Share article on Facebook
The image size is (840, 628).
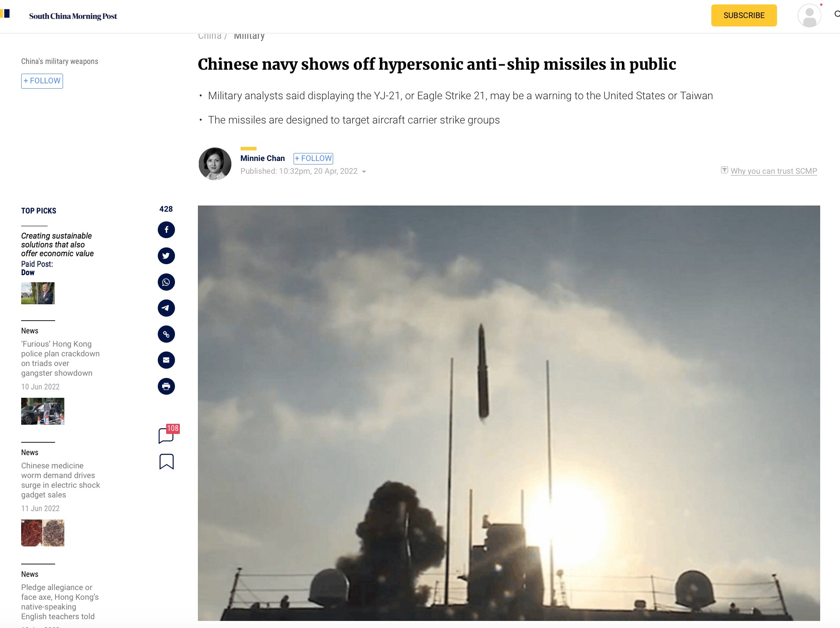166,230
